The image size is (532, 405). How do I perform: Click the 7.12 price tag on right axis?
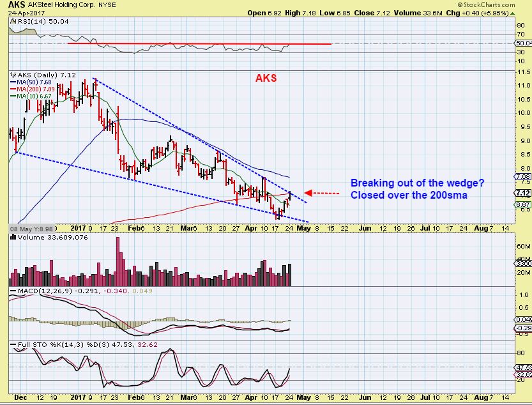pos(523,193)
